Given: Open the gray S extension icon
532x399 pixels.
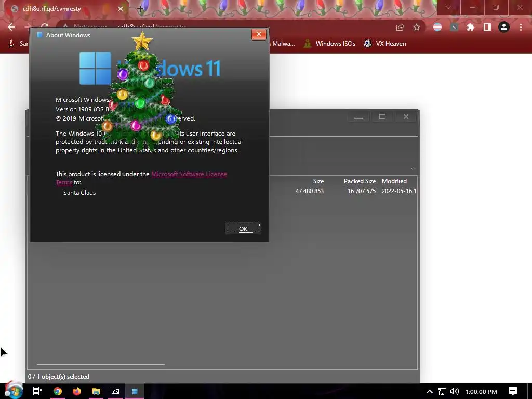Looking at the screenshot, I should 454,27.
